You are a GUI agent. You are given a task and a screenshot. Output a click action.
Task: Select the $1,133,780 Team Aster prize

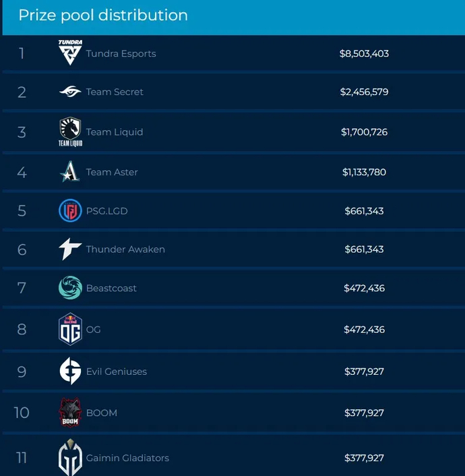364,172
